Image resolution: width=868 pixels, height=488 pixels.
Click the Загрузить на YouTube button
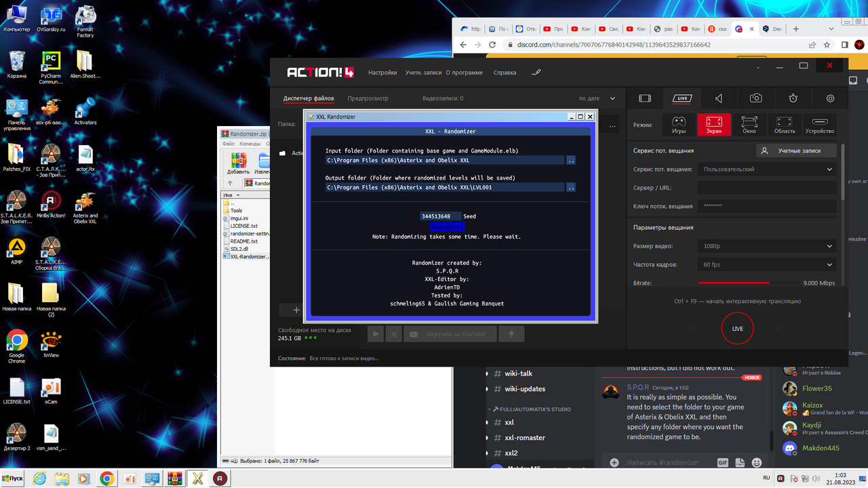click(450, 333)
